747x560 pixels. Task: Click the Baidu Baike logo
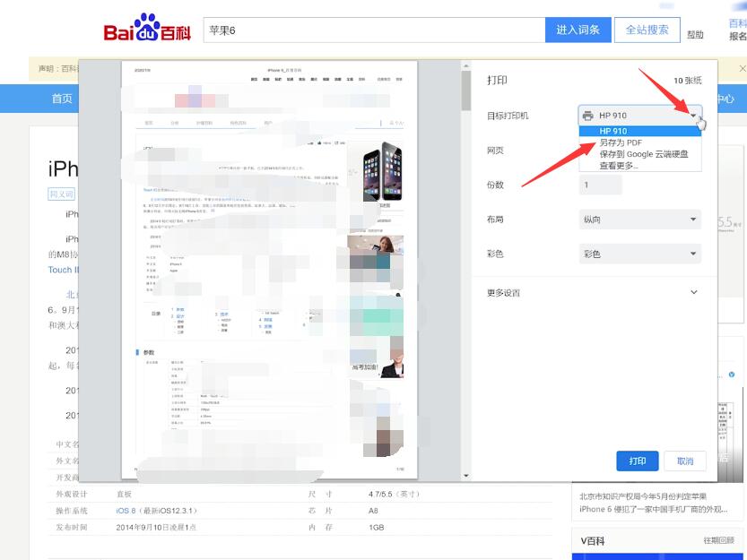(x=147, y=28)
